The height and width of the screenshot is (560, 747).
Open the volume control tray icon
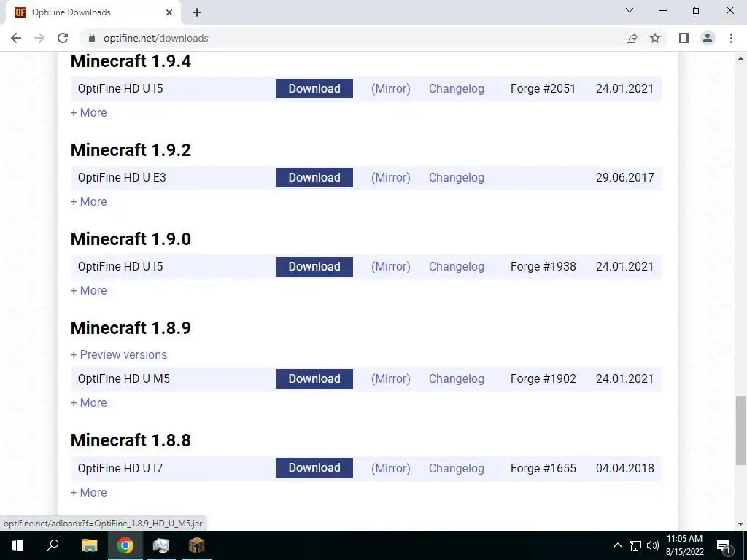pos(653,545)
